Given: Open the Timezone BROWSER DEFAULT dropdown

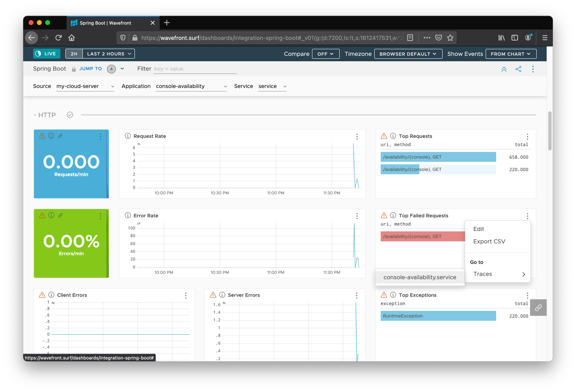Looking at the screenshot, I should click(407, 54).
